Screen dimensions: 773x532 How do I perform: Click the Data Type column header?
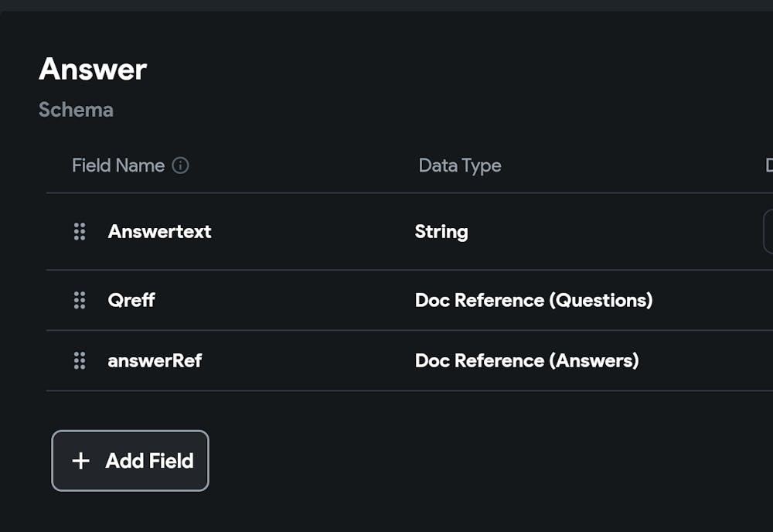(x=460, y=165)
